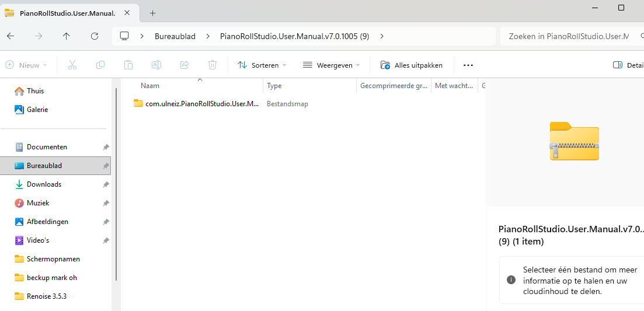Image resolution: width=644 pixels, height=311 pixels.
Task: Click the Paste clipboard icon
Action: (x=128, y=65)
